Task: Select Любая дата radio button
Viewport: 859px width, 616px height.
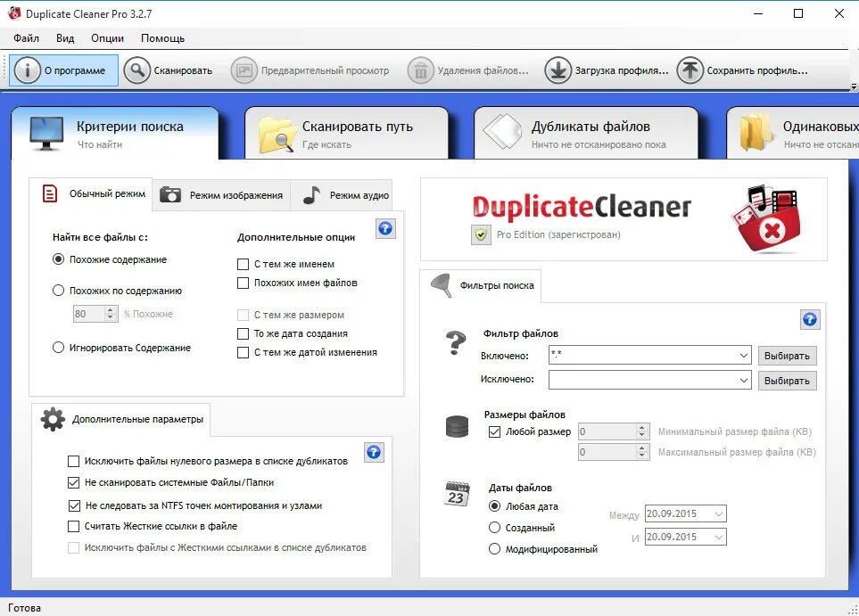Action: point(494,506)
